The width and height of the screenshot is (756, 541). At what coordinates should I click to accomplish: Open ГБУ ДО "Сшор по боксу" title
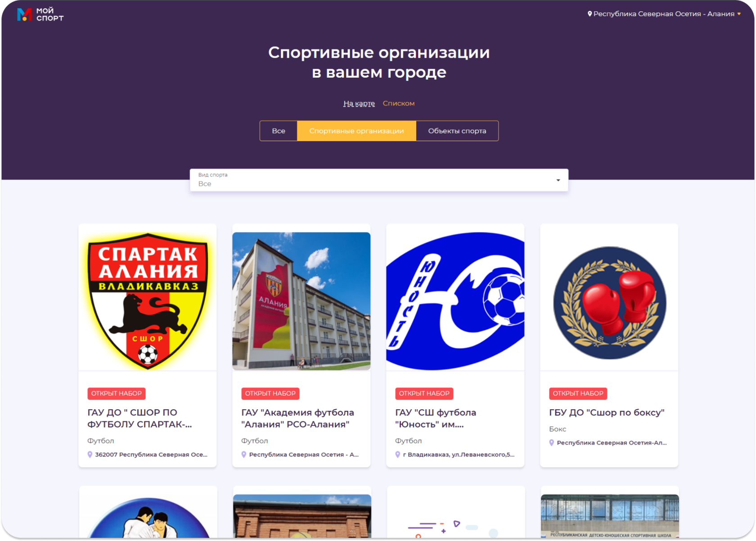pos(607,412)
